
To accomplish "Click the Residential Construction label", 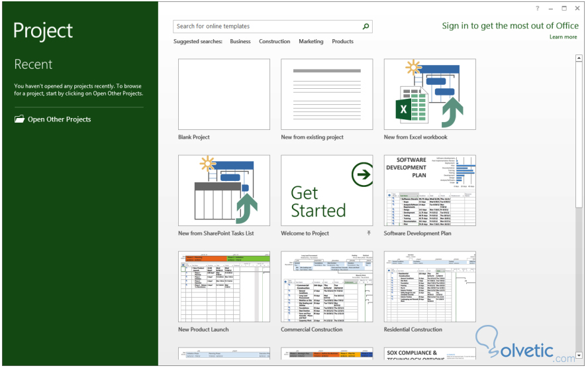I will click(413, 330).
